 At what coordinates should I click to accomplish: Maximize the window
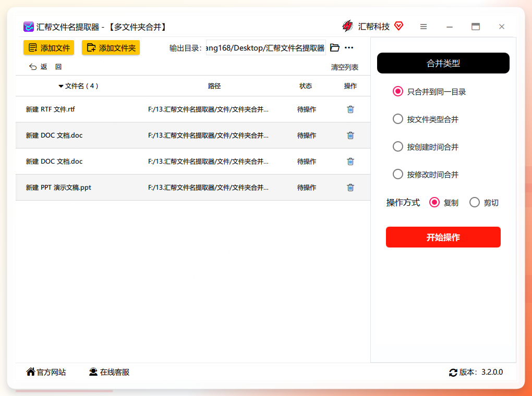click(x=476, y=27)
